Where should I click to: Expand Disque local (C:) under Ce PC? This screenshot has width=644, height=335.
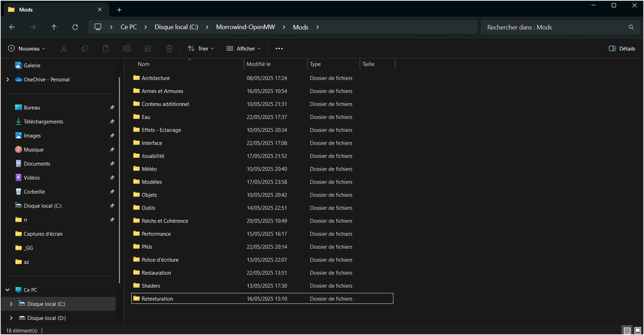click(11, 304)
